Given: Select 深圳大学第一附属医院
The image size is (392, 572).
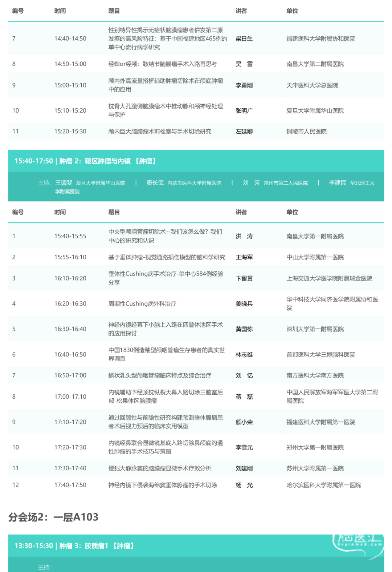Looking at the screenshot, I should tap(315, 329).
